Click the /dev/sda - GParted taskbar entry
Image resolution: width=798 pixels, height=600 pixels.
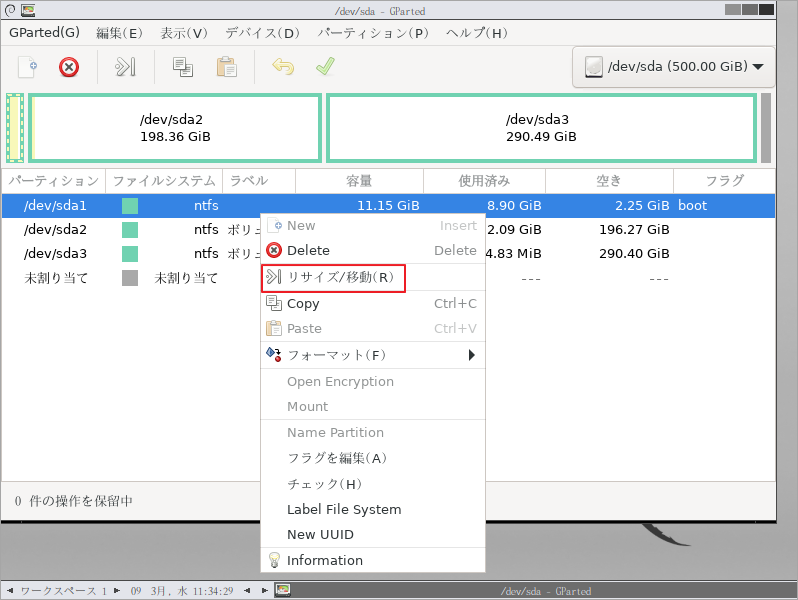546,591
